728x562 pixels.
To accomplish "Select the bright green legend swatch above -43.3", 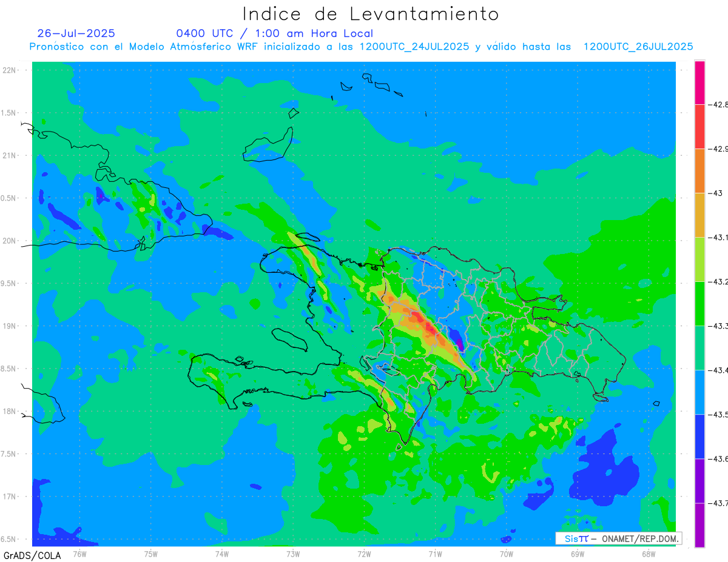I will tap(699, 304).
